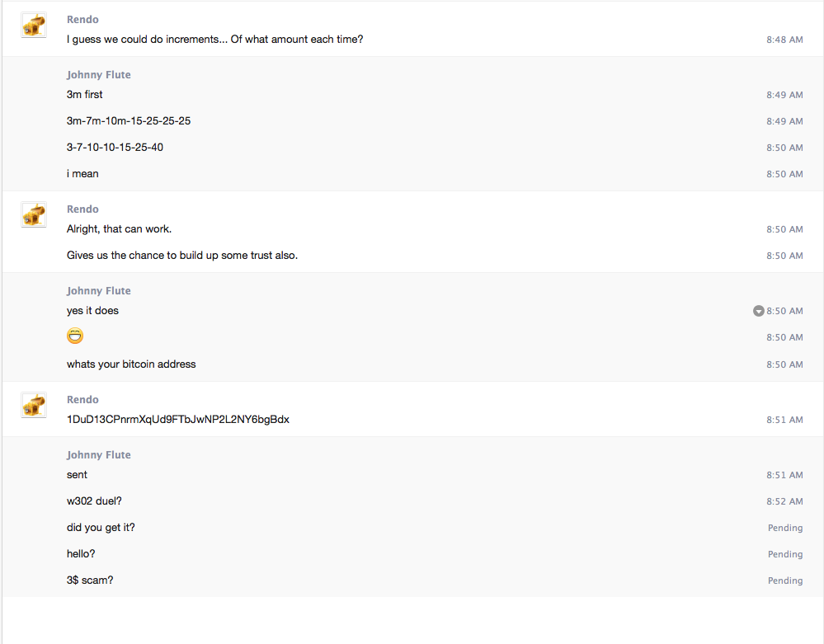Click the "Gives us the chance to build up some trust" message
Screen dimensions: 824x644
click(182, 256)
